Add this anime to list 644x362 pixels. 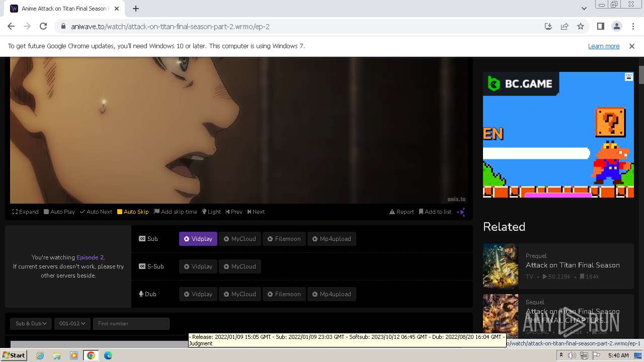point(435,212)
